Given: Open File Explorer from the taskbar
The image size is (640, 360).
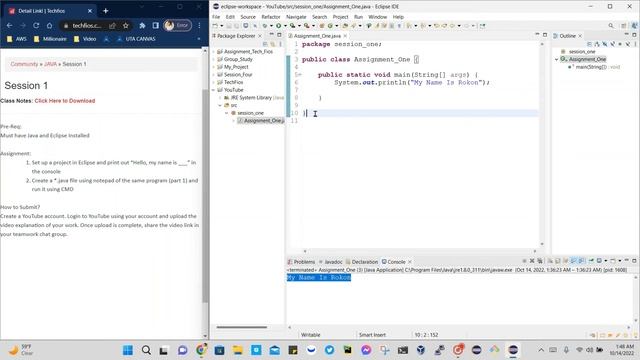Looking at the screenshot, I should point(238,350).
